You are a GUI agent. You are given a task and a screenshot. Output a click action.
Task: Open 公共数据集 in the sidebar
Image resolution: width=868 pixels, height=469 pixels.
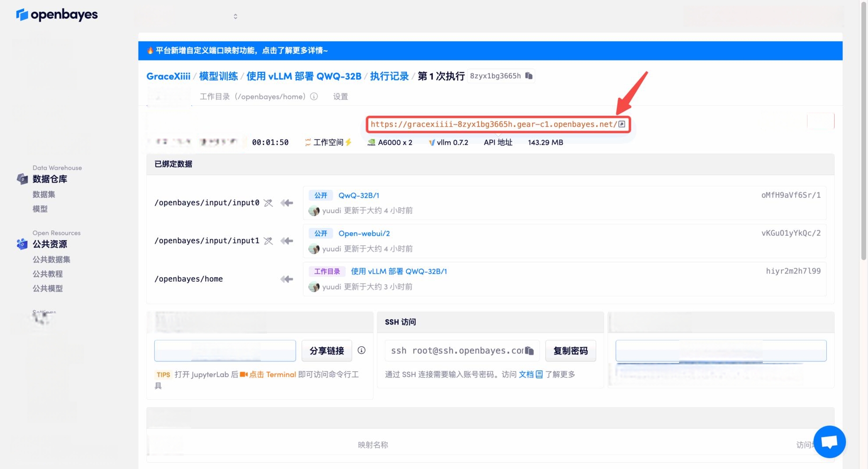point(51,259)
